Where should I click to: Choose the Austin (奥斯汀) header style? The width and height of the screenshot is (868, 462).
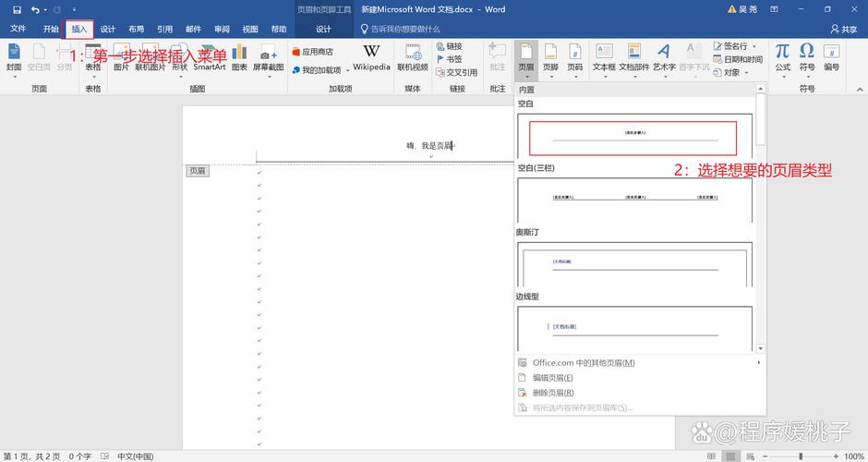coord(634,264)
